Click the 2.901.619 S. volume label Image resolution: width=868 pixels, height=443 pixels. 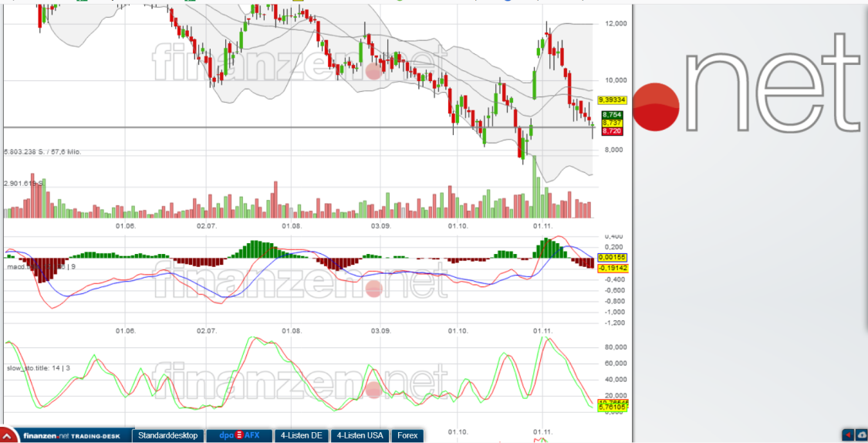point(23,183)
